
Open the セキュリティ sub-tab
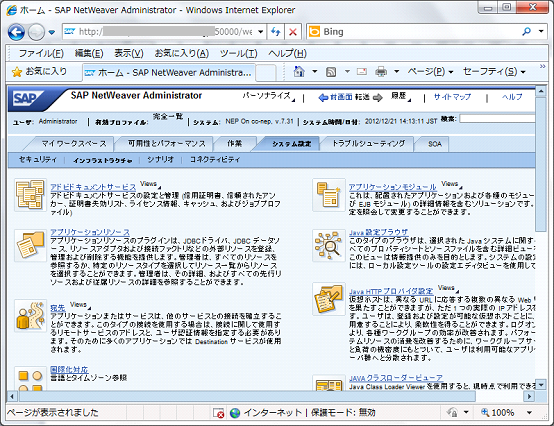pos(38,160)
